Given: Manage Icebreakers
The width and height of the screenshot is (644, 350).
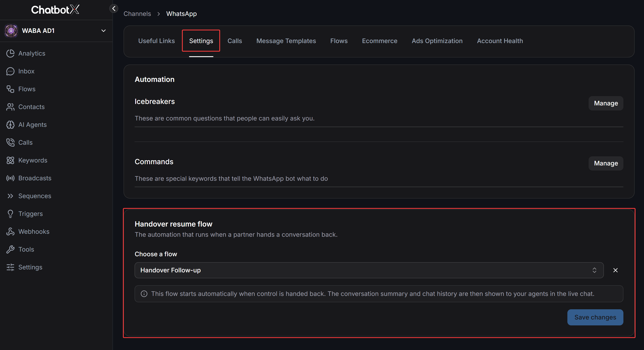Looking at the screenshot, I should click(606, 103).
